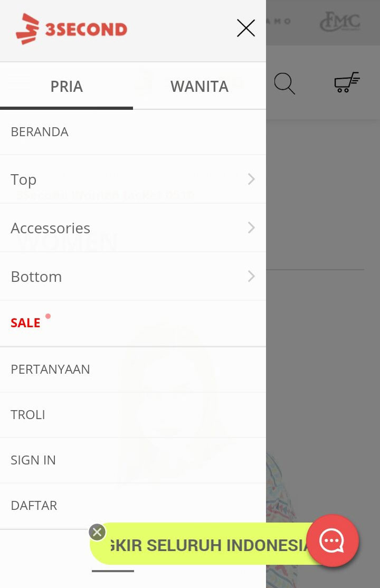Expand the Top category chevron
The height and width of the screenshot is (588, 380).
pyautogui.click(x=251, y=179)
